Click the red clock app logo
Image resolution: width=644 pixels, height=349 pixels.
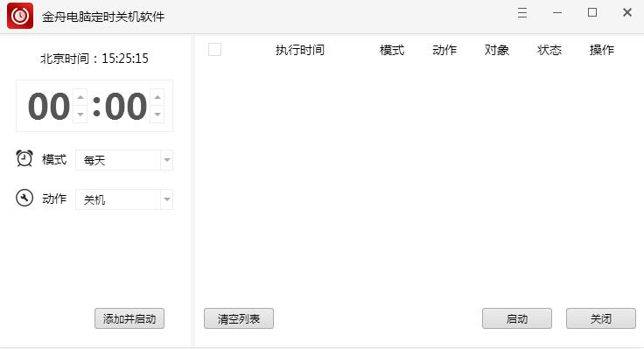(x=20, y=16)
